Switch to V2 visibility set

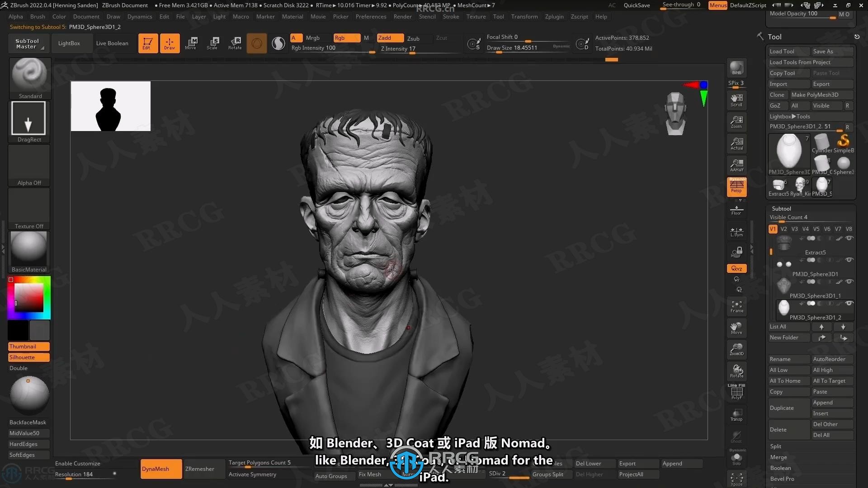pos(783,229)
